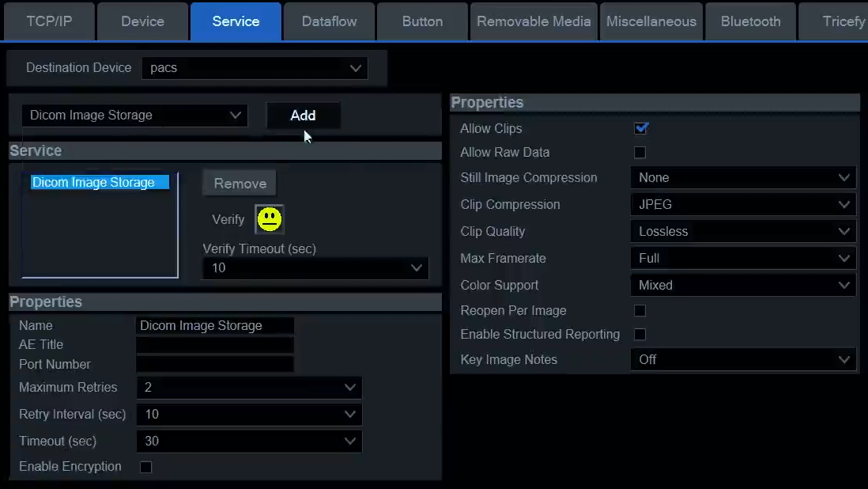The width and height of the screenshot is (868, 489).
Task: Expand the Verify Timeout dropdown
Action: click(x=315, y=268)
